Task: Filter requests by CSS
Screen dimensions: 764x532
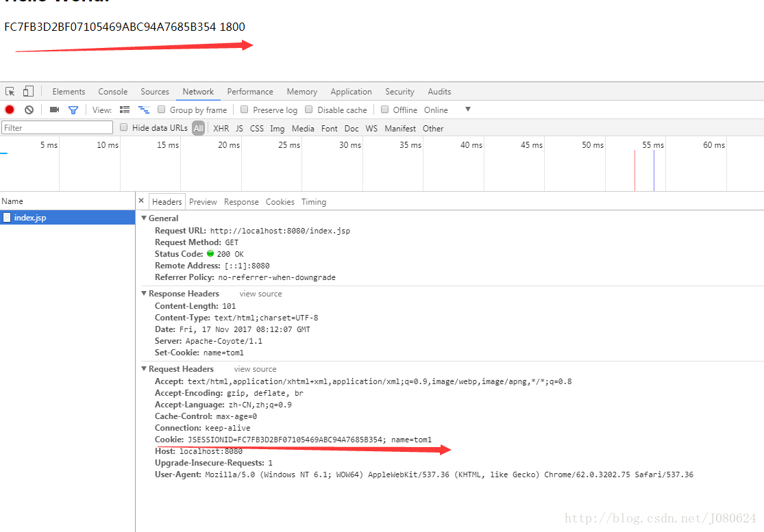Action: pos(257,129)
